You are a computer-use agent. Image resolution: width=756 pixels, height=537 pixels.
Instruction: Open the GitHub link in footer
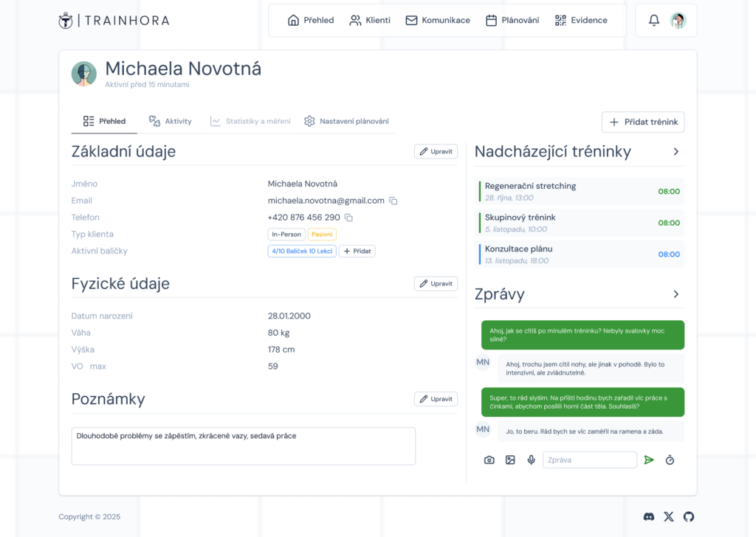point(689,517)
